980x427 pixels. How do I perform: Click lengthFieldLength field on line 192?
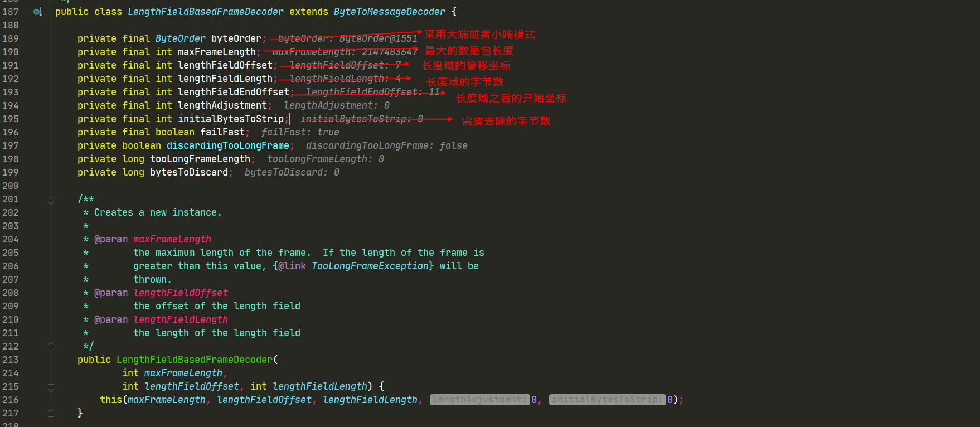coord(225,79)
